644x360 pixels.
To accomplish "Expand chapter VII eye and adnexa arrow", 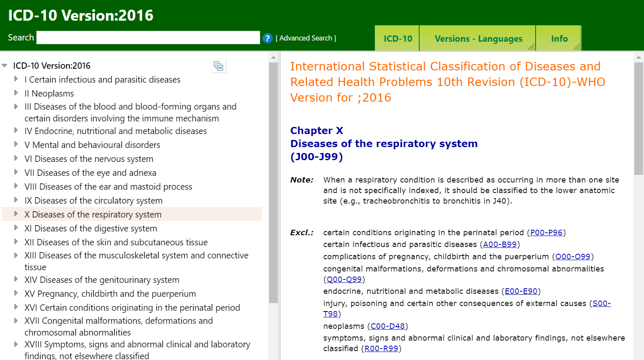I will [x=16, y=172].
